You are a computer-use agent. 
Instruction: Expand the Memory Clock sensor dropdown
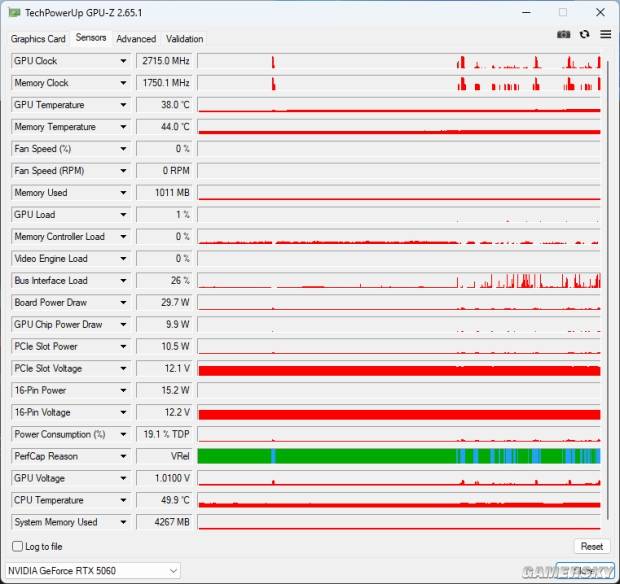[123, 83]
